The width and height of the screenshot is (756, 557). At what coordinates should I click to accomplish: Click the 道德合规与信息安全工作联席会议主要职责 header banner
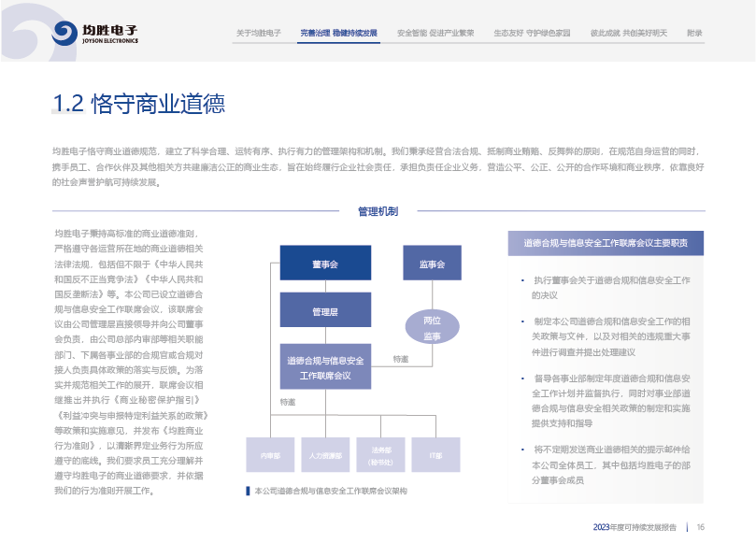pos(612,243)
